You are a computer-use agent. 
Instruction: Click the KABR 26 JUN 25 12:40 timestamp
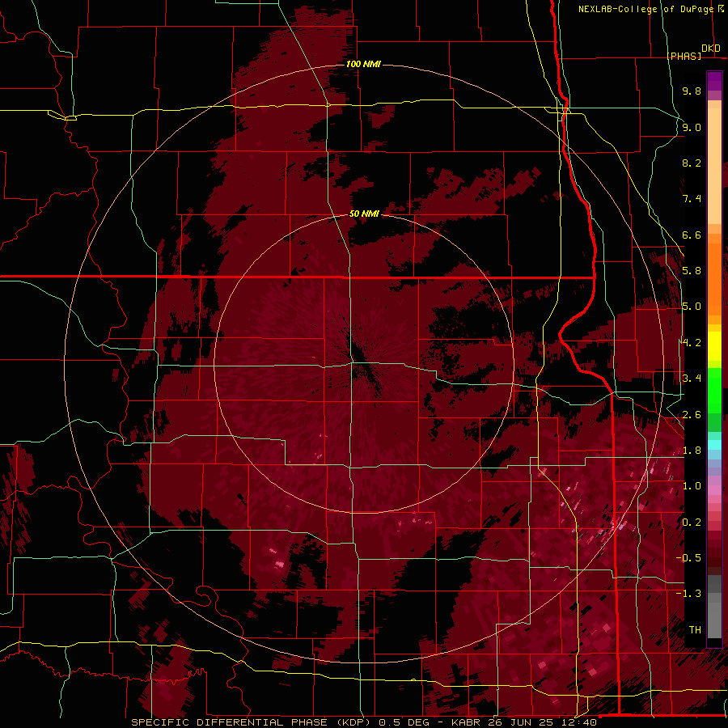coord(524,722)
